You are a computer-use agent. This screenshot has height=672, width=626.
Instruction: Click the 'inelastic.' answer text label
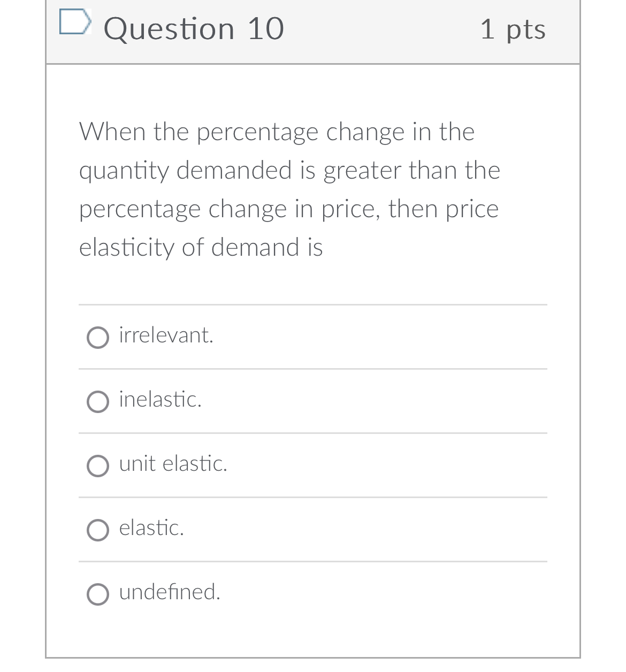159,400
